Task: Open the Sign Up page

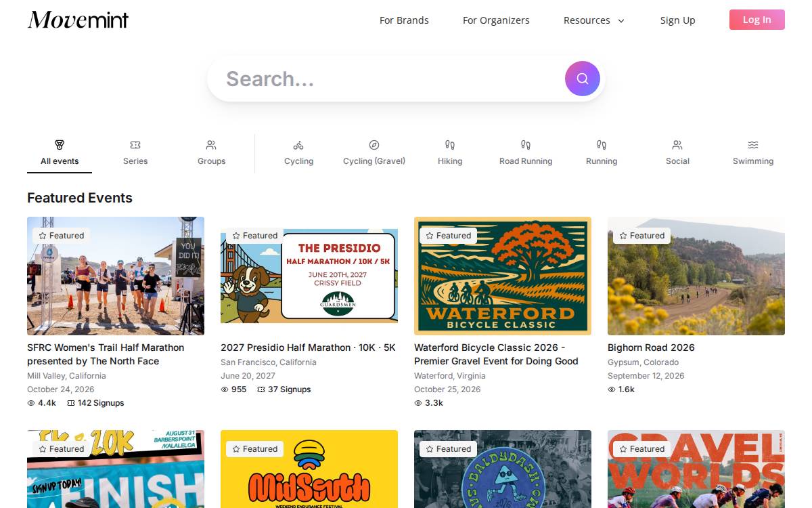Action: click(x=677, y=20)
